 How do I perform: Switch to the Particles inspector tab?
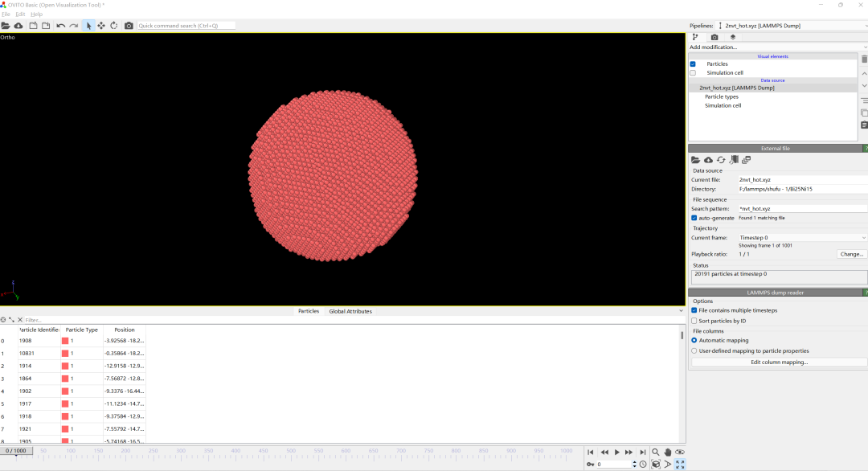click(309, 311)
